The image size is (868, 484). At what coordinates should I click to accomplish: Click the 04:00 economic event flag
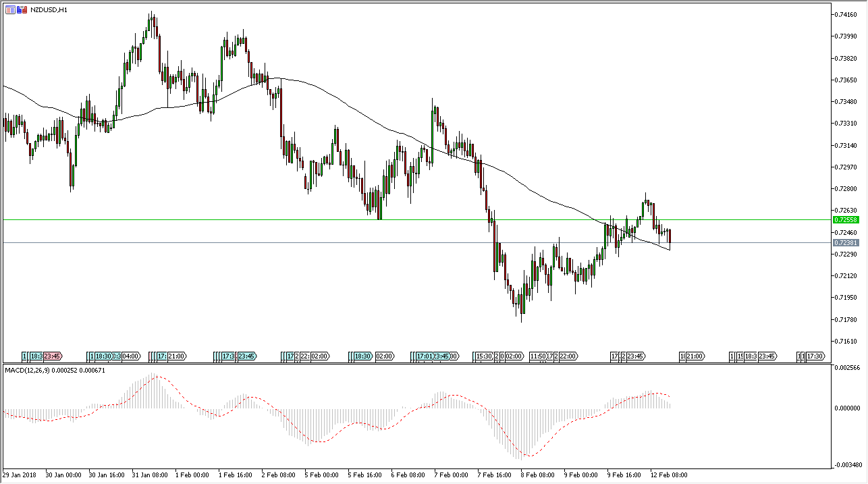click(x=130, y=356)
